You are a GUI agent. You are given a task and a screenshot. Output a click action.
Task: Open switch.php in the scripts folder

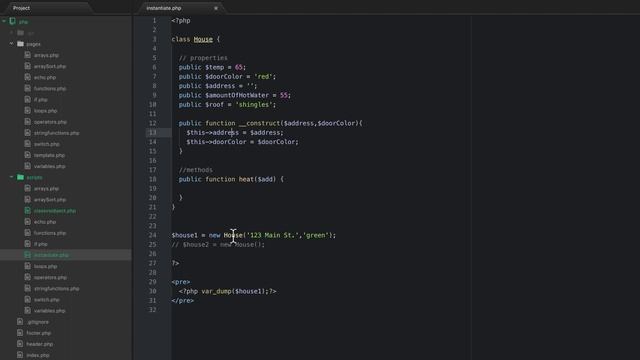(47, 300)
